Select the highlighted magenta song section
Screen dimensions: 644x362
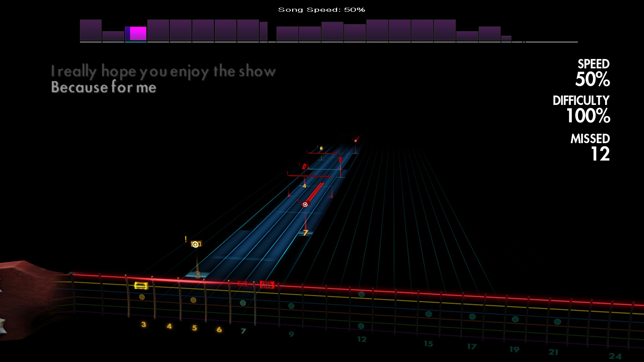click(x=138, y=34)
